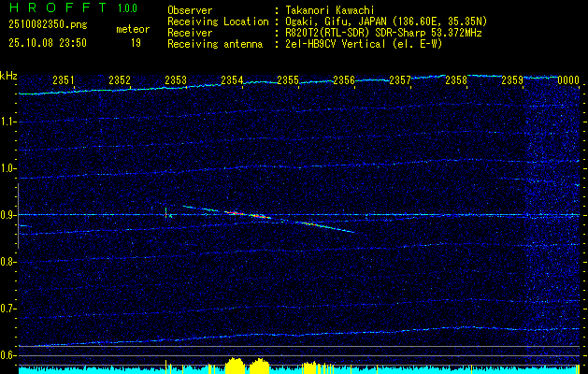
Task: Click the 2356 time axis marker
Action: (344, 79)
